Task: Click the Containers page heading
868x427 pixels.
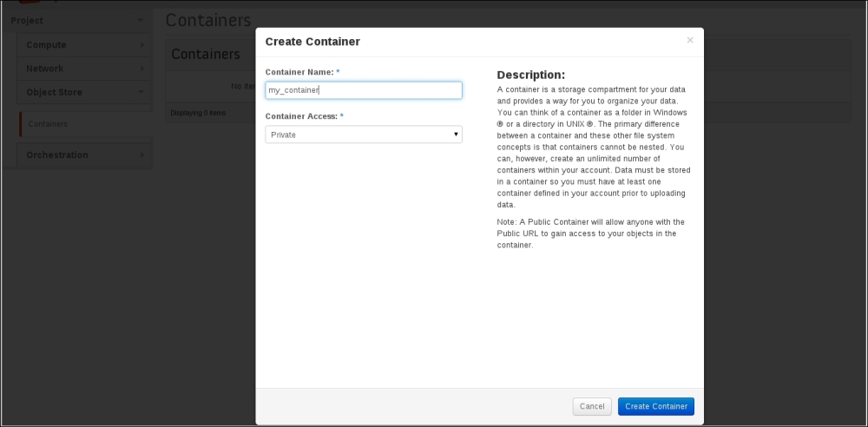Action: pyautogui.click(x=208, y=21)
